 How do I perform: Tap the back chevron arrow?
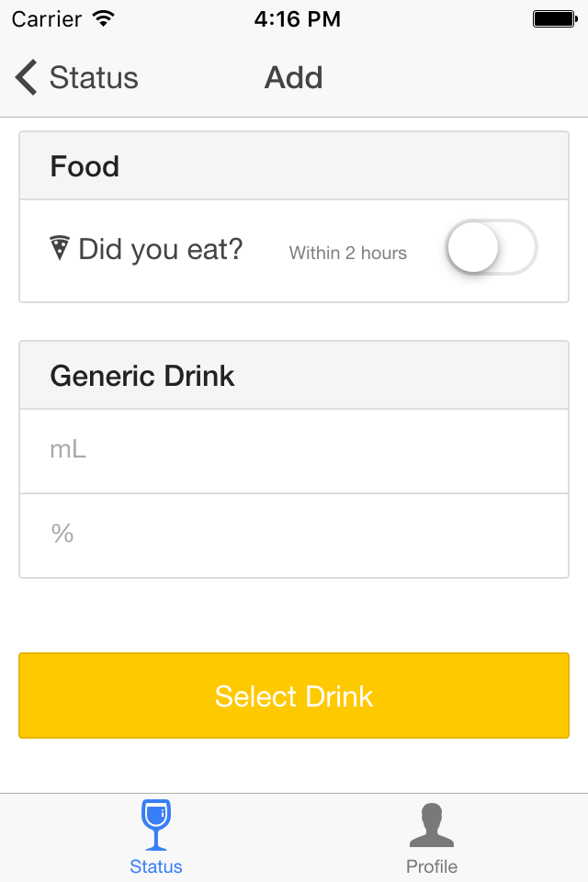[x=27, y=78]
